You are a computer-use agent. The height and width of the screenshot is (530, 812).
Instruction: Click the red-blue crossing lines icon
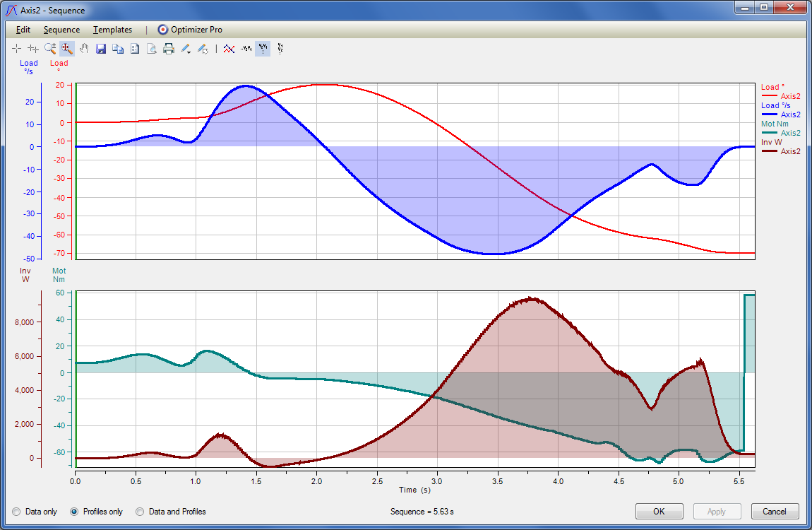coord(229,49)
